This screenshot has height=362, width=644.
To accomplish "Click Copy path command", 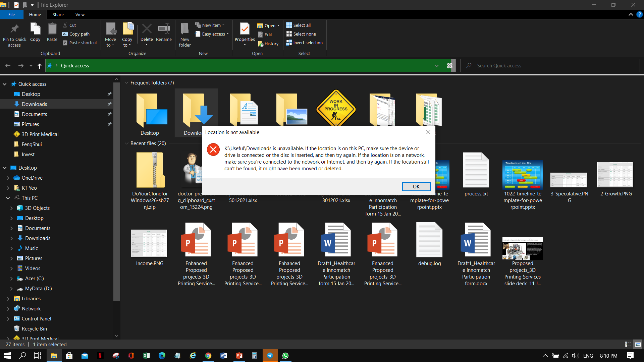I will pyautogui.click(x=76, y=34).
